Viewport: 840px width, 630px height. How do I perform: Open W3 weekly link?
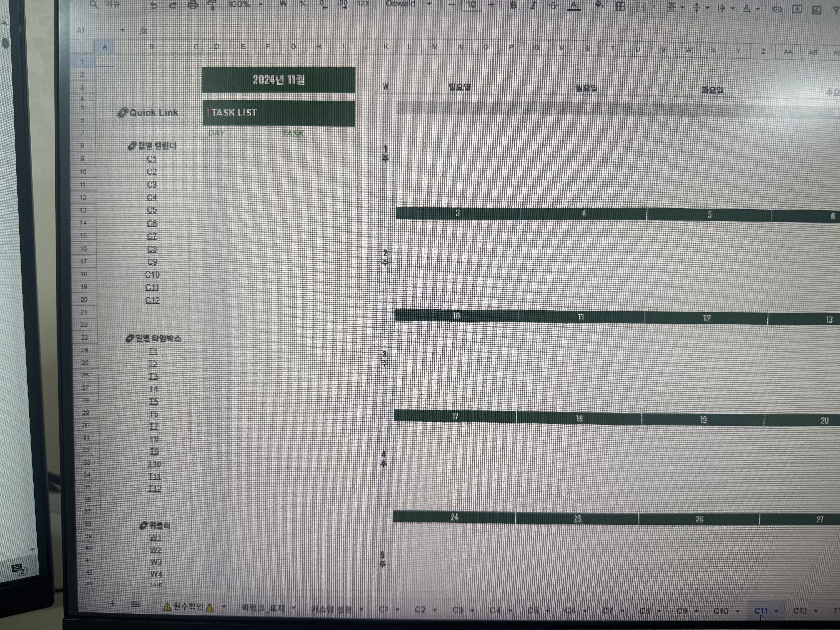click(156, 562)
